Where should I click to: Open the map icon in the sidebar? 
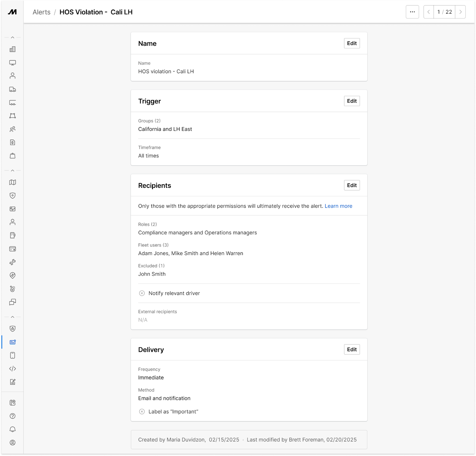12,182
